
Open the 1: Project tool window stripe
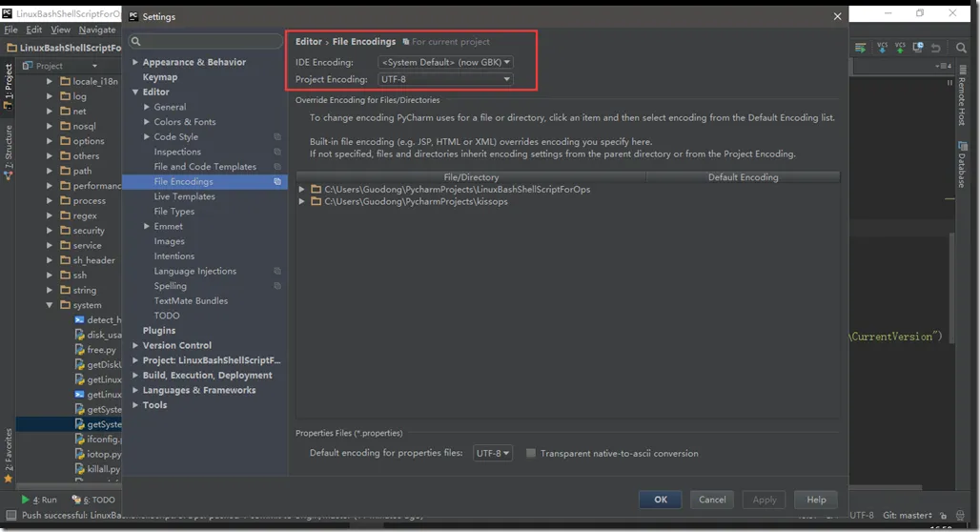tap(9, 86)
